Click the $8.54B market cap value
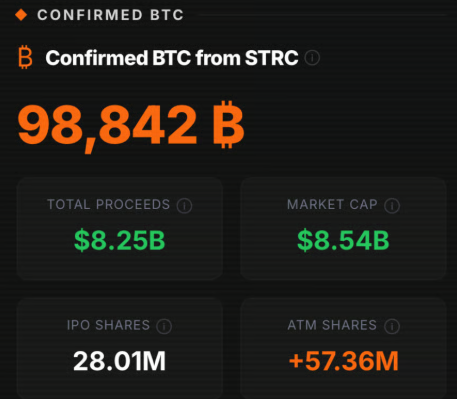457x399 pixels. coord(343,240)
